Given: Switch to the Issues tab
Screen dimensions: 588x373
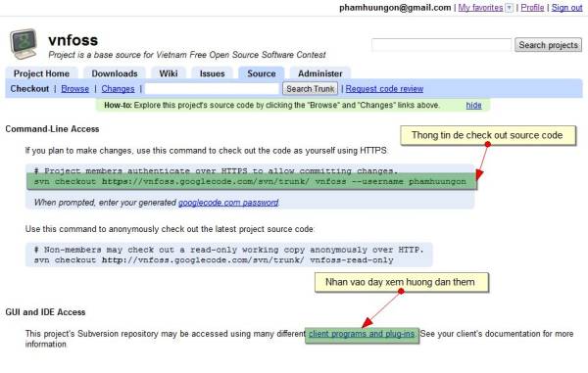Looking at the screenshot, I should tap(213, 73).
